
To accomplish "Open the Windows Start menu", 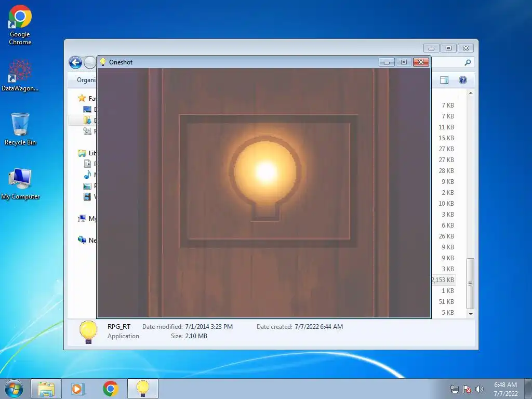I will (x=14, y=389).
